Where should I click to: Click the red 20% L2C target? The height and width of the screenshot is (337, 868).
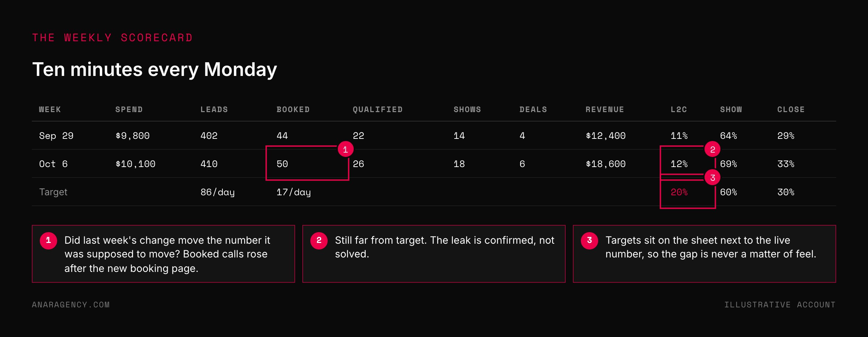click(x=679, y=192)
